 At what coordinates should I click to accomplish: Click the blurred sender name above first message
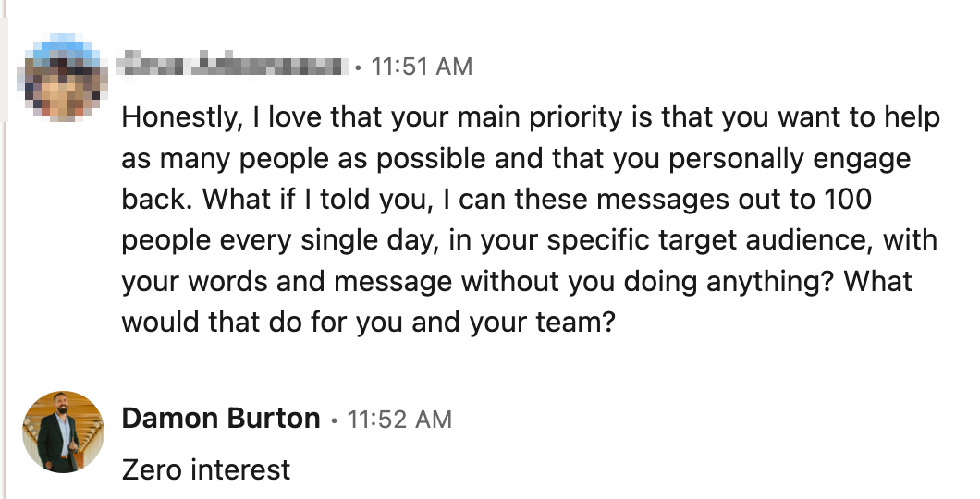coord(235,65)
